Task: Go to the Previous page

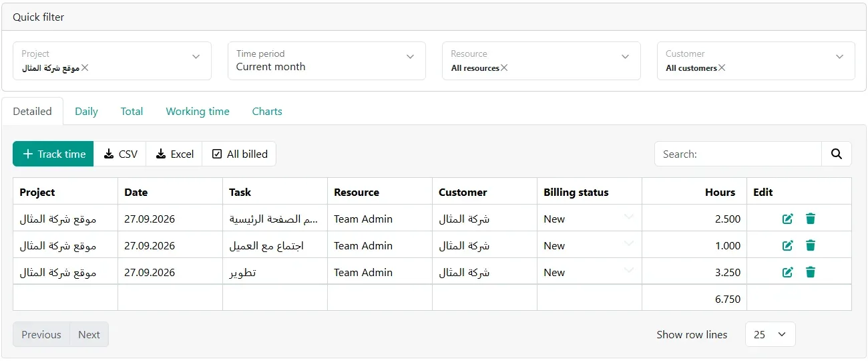Action: click(41, 334)
